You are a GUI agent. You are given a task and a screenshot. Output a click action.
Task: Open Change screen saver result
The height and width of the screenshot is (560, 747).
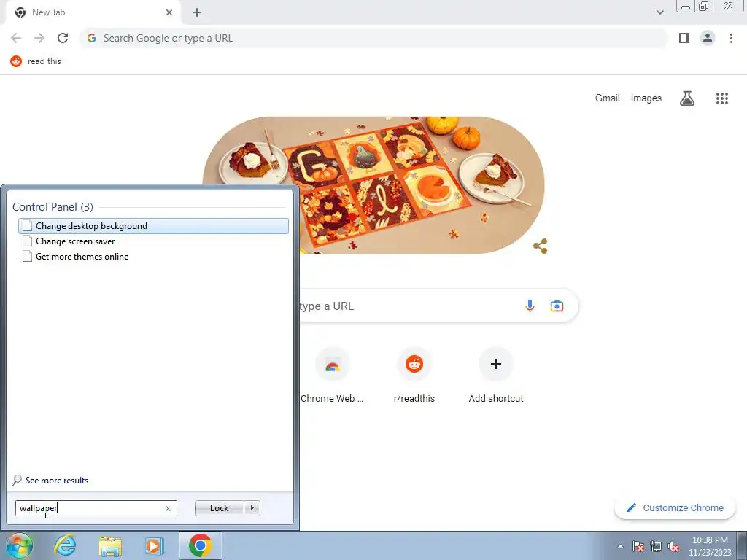pos(153,241)
